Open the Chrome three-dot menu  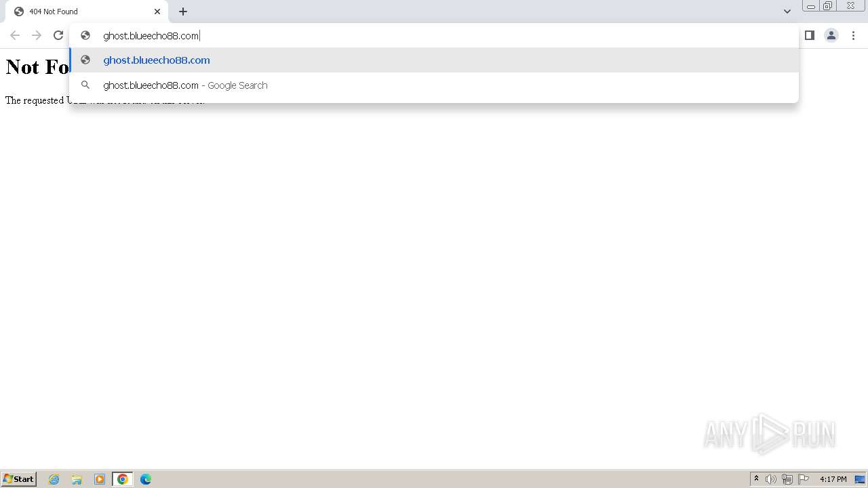click(x=853, y=35)
